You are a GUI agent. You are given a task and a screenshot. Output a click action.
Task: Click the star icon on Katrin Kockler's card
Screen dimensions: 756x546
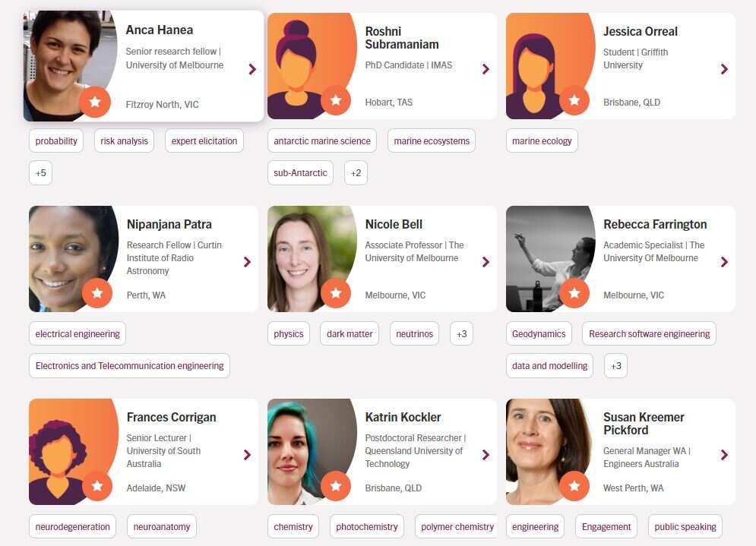(x=336, y=486)
